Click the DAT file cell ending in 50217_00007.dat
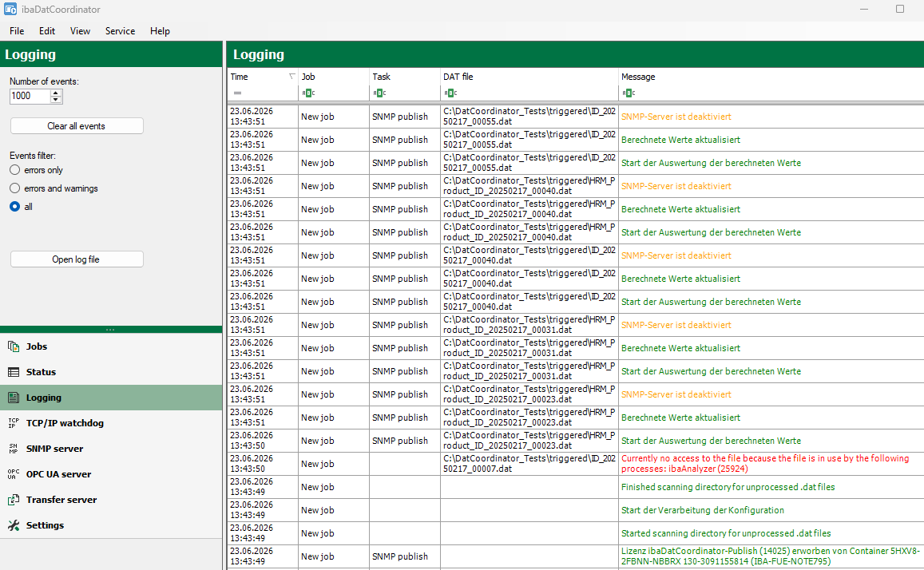 pyautogui.click(x=529, y=463)
